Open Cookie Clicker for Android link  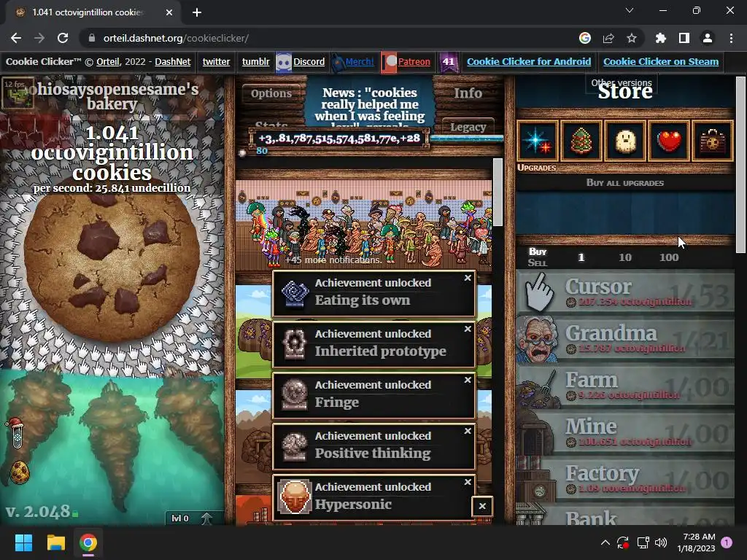click(529, 61)
